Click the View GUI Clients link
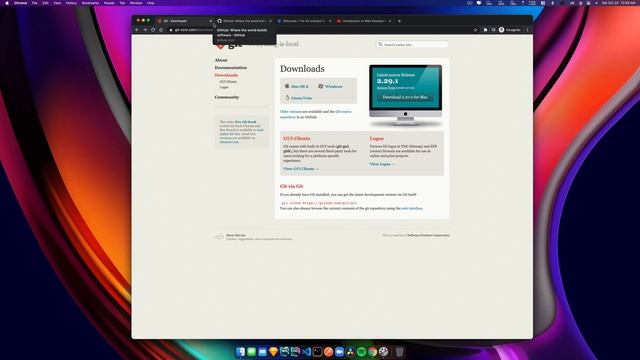 click(301, 169)
